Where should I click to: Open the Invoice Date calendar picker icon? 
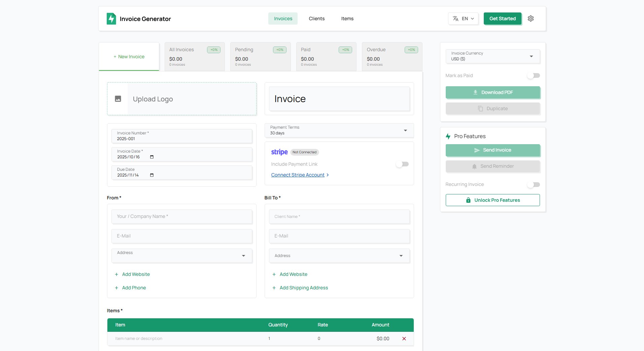(152, 157)
